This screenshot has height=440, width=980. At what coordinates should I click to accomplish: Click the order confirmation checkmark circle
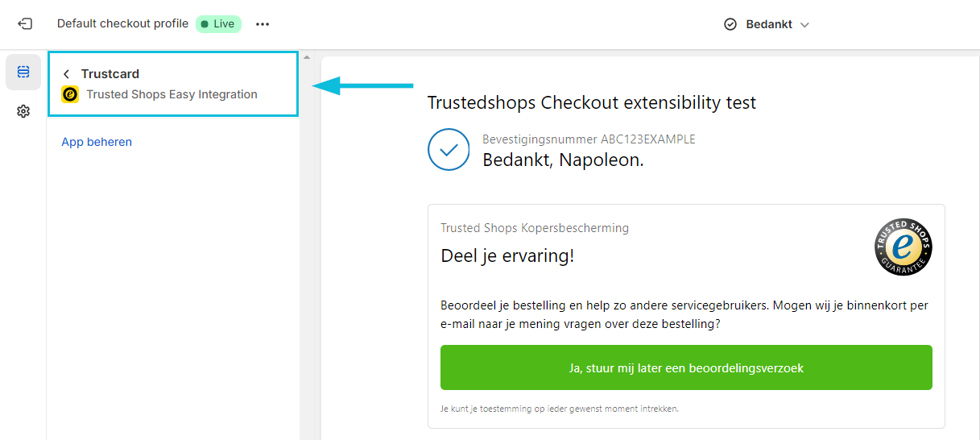click(x=449, y=150)
